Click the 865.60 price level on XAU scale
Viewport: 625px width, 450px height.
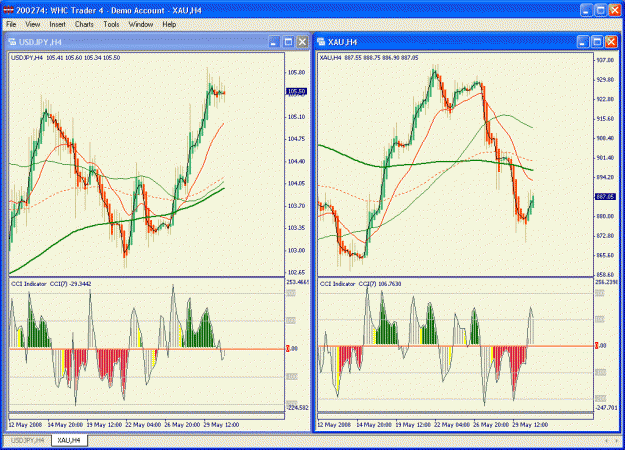605,255
